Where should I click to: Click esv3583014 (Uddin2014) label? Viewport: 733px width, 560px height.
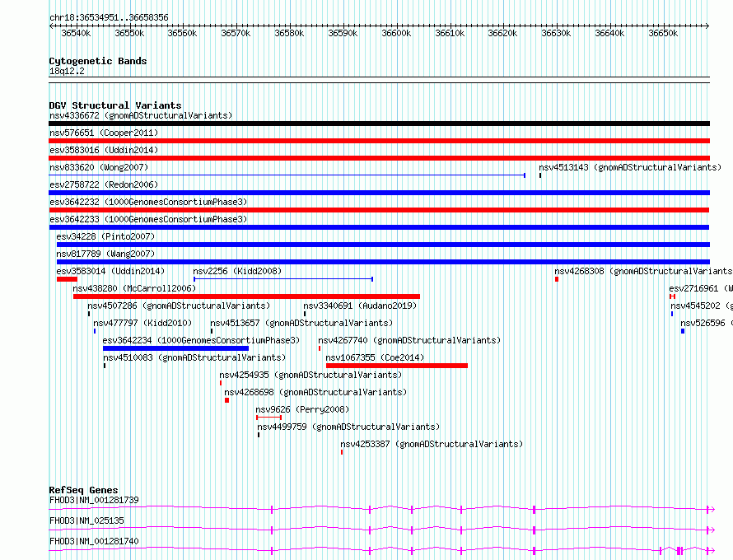coord(111,271)
